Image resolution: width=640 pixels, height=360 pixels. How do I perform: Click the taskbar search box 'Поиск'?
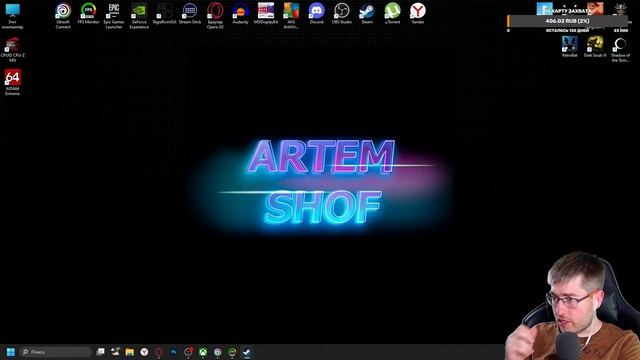click(x=56, y=352)
